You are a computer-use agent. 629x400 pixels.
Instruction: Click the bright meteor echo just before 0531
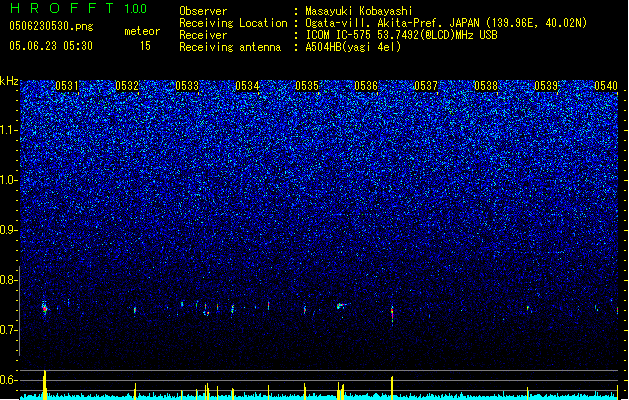coord(45,308)
